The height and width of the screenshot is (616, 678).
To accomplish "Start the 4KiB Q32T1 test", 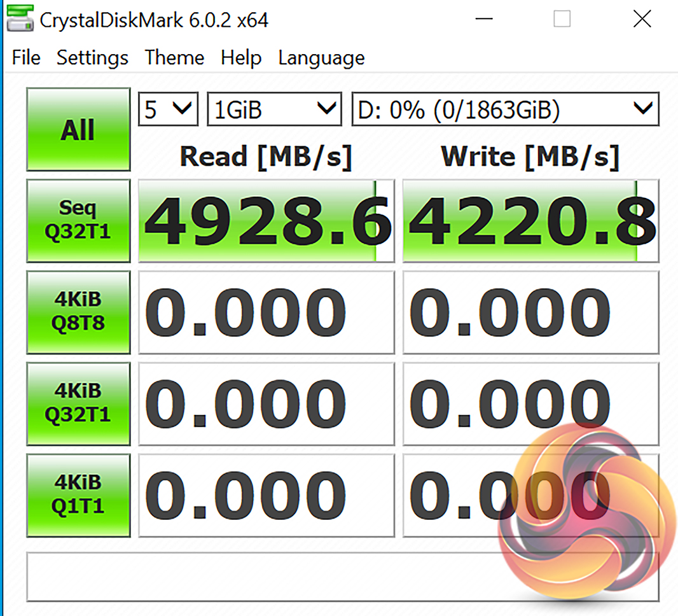I will 78,403.
